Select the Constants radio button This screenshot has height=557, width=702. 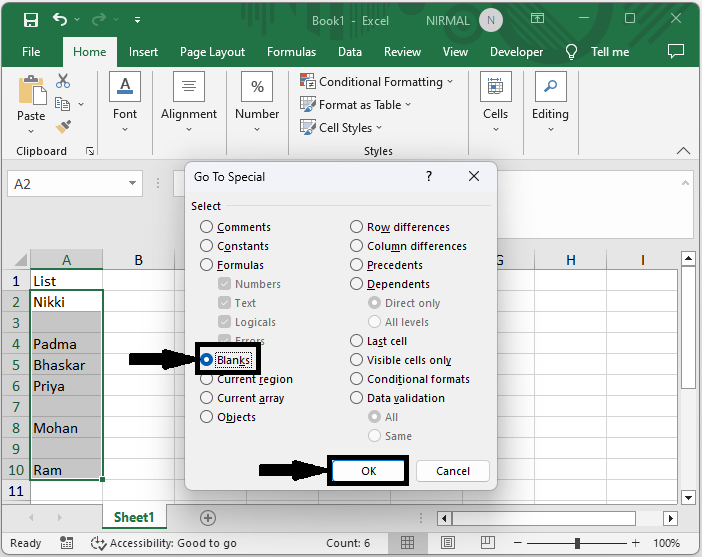point(206,245)
